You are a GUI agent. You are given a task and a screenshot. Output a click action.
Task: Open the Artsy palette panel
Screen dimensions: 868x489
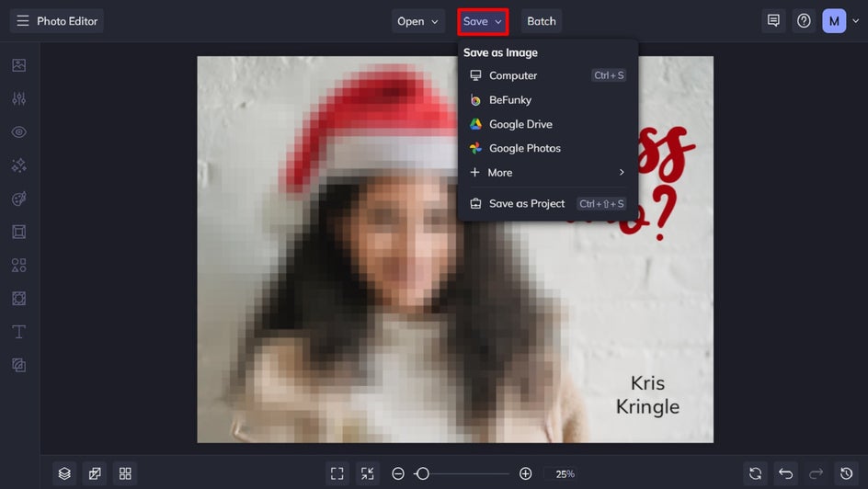18,199
